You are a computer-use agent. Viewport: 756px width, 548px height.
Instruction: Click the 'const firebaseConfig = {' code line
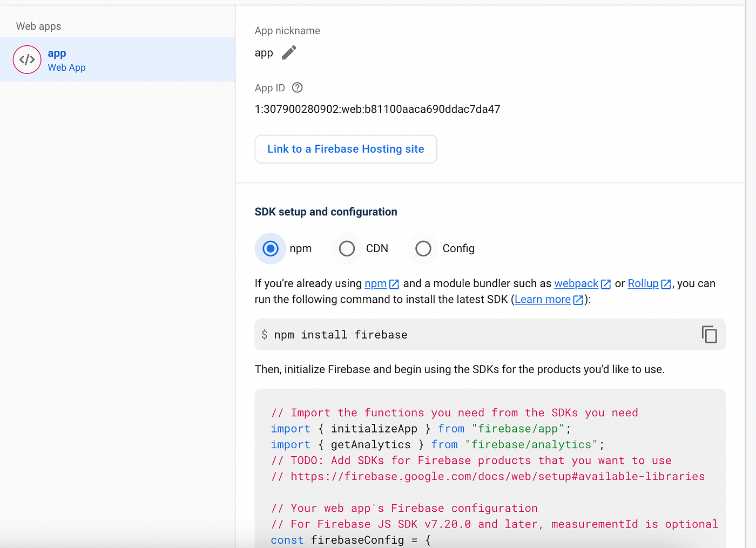click(x=350, y=540)
